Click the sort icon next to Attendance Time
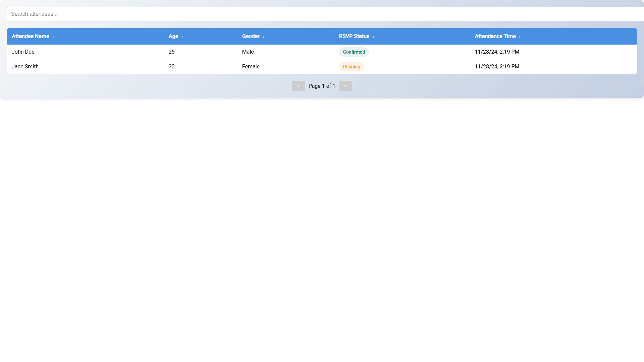This screenshot has width=644, height=362. 520,37
